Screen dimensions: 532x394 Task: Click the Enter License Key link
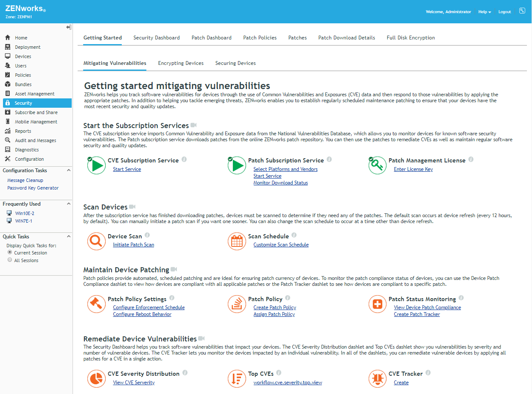(x=413, y=169)
